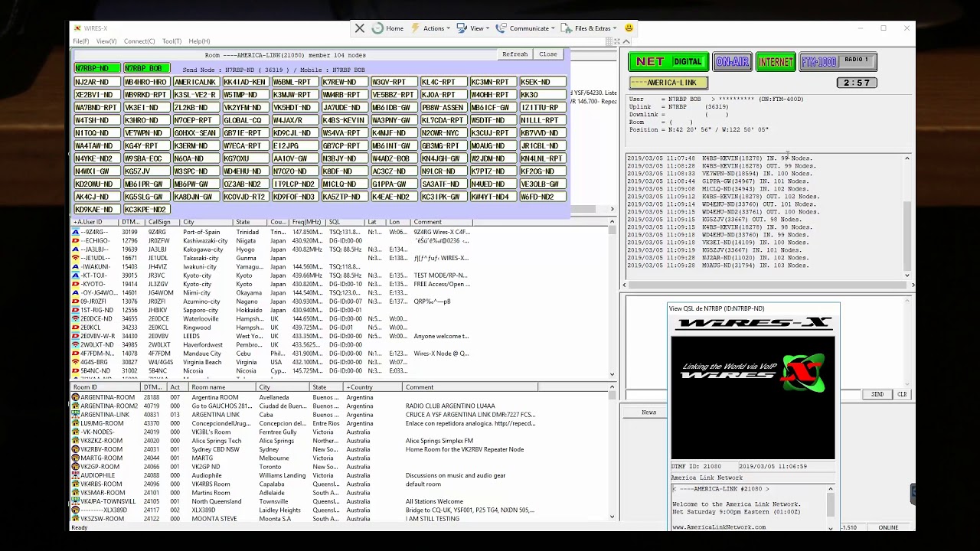Image resolution: width=980 pixels, height=551 pixels.
Task: Click the KC3KPE-ND2 node button
Action: 145,210
